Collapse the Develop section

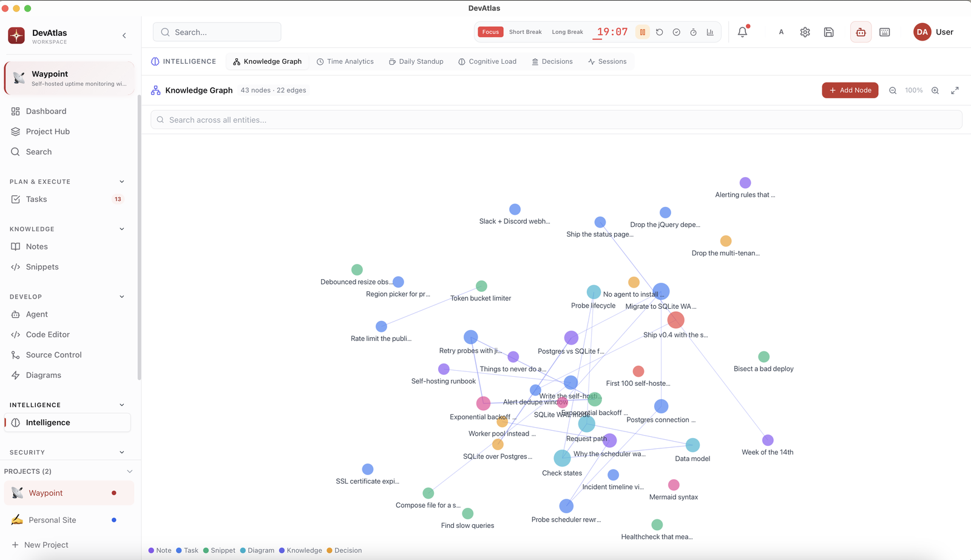click(x=122, y=297)
